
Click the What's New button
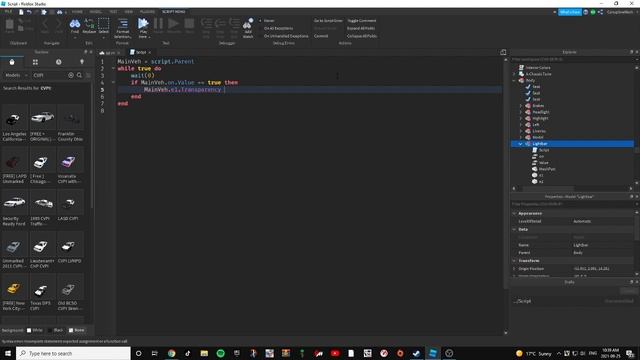tap(570, 12)
